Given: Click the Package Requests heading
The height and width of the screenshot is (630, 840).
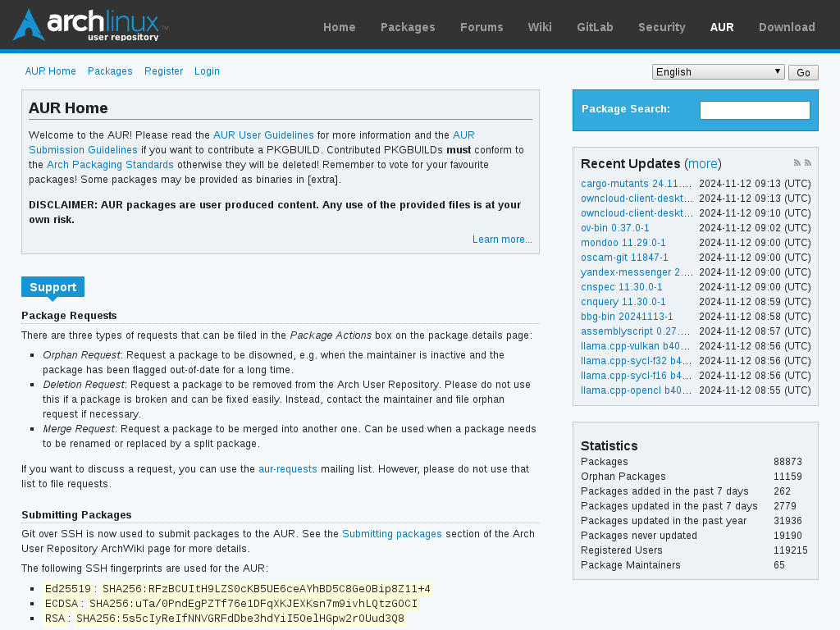Looking at the screenshot, I should 69,316.
